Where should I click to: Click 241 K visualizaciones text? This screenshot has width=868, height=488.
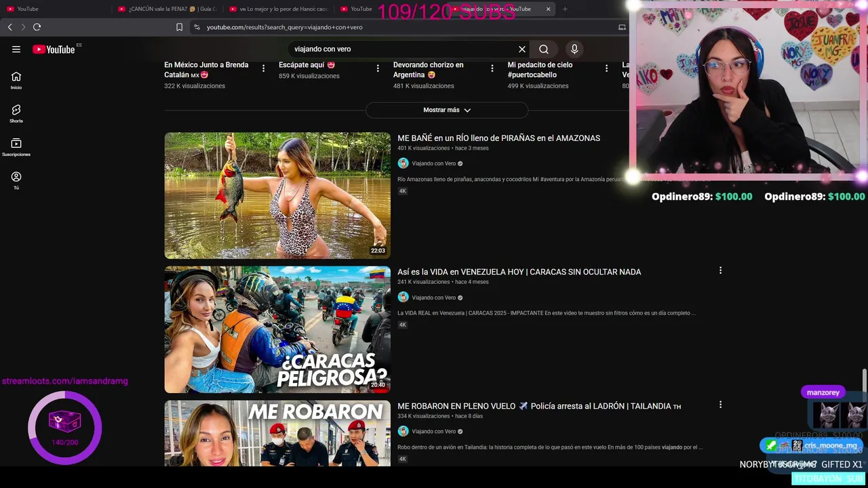pos(424,282)
